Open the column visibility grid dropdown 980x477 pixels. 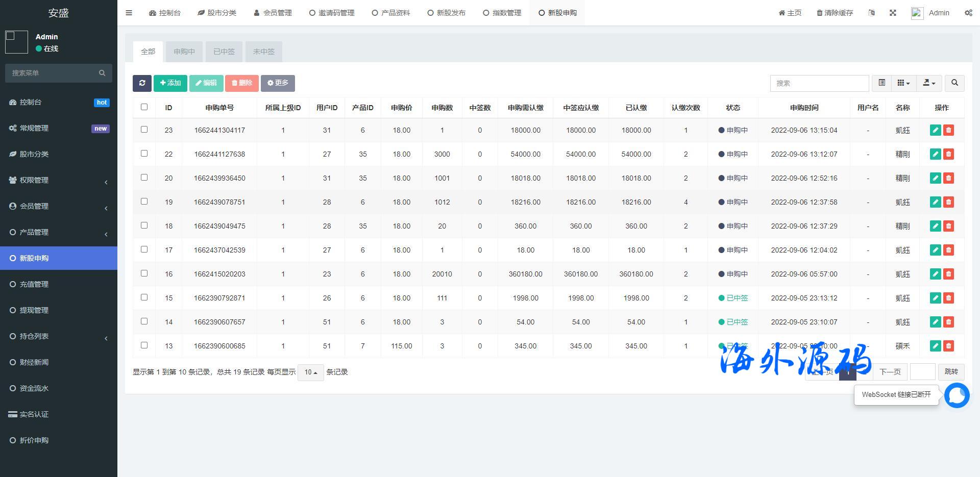(x=903, y=83)
